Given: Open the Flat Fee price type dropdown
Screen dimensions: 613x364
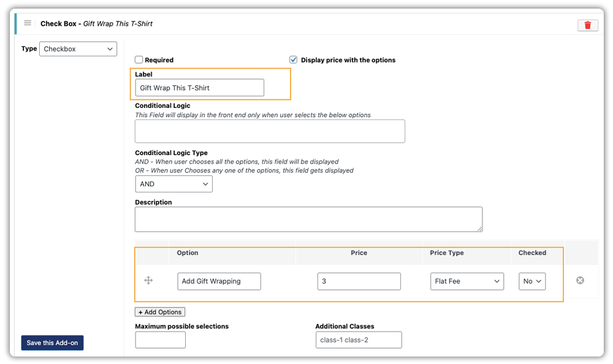Looking at the screenshot, I should click(466, 281).
